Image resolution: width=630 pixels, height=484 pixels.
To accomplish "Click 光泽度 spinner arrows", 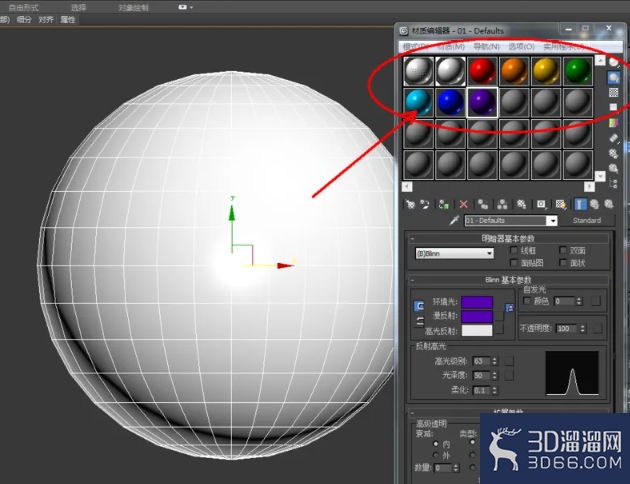I will (x=495, y=376).
